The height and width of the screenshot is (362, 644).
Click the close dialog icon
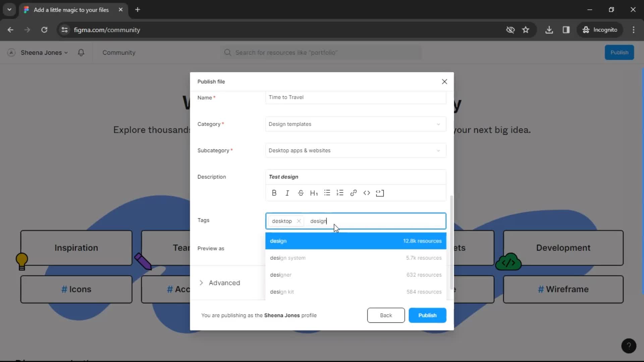click(444, 81)
